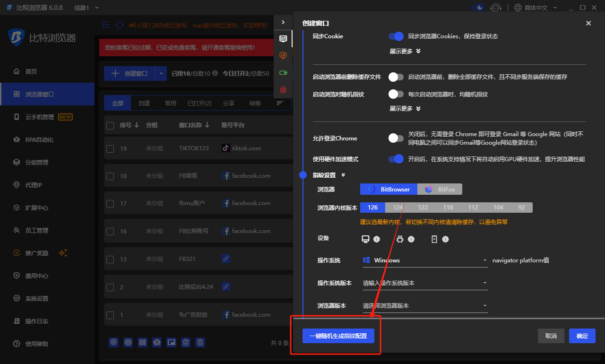Check the select-all checkbox in table header

[x=110, y=125]
